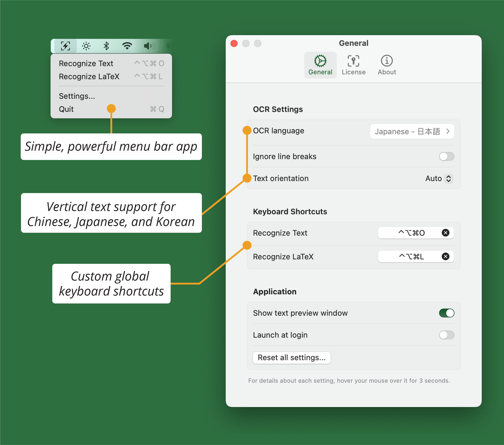504x445 pixels.
Task: Click the OCR app menu bar icon
Action: 65,46
